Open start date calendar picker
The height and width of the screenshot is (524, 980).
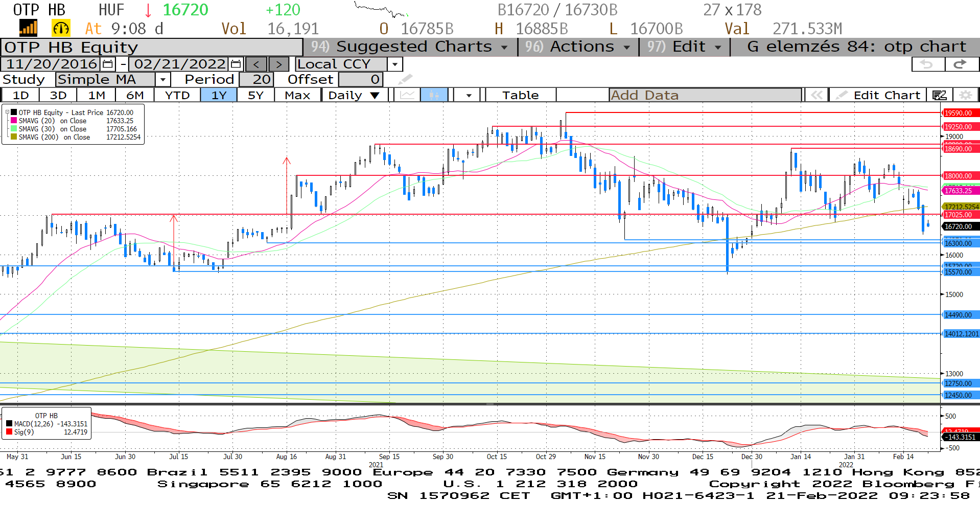(108, 64)
